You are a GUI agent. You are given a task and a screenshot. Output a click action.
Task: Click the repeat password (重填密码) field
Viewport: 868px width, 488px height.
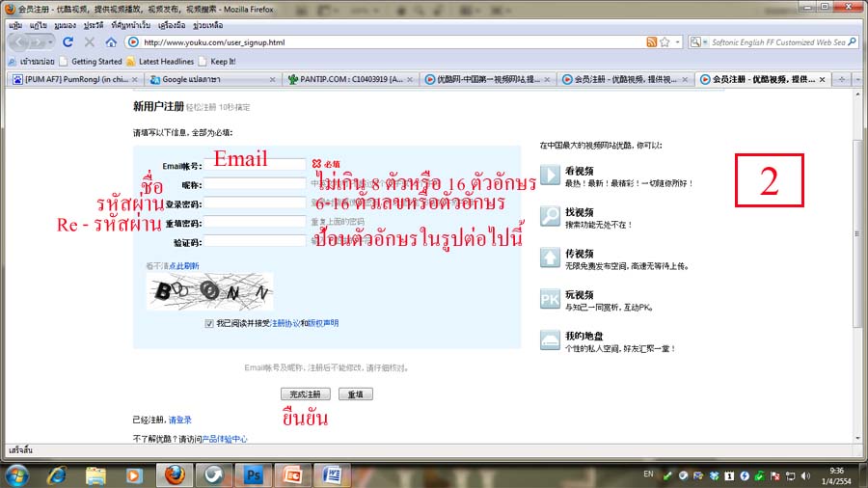256,222
